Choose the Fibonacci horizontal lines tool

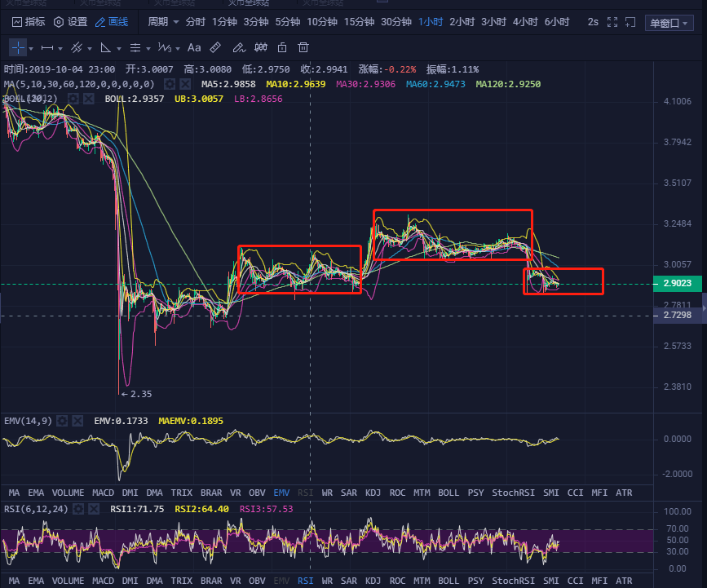coord(135,48)
